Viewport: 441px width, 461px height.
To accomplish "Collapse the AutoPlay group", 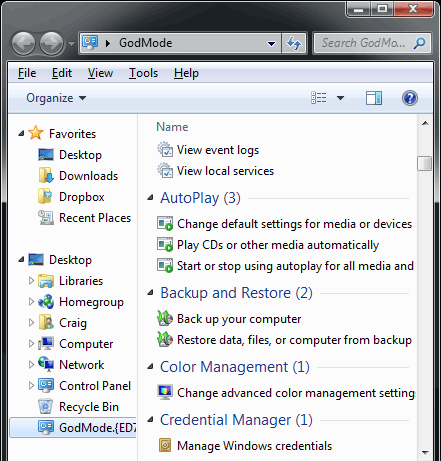I will point(151,198).
